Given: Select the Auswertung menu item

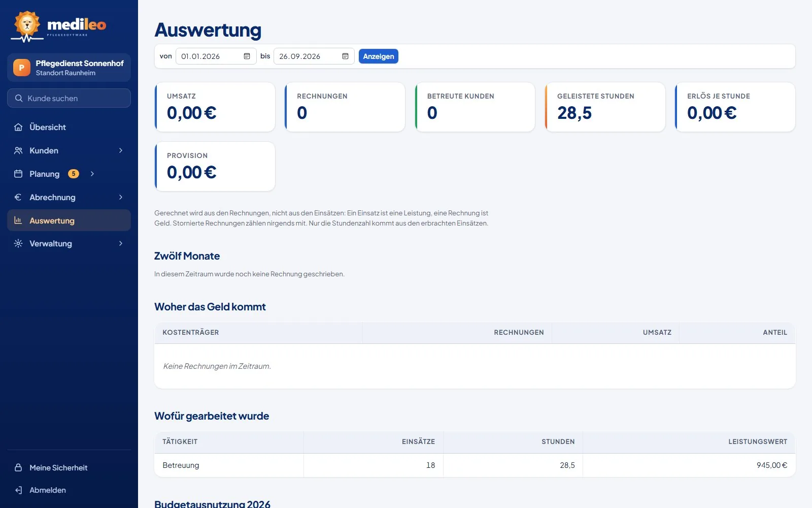Looking at the screenshot, I should coord(69,220).
